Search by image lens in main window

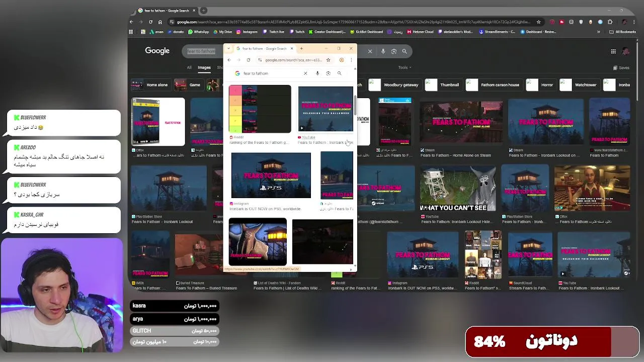(394, 51)
